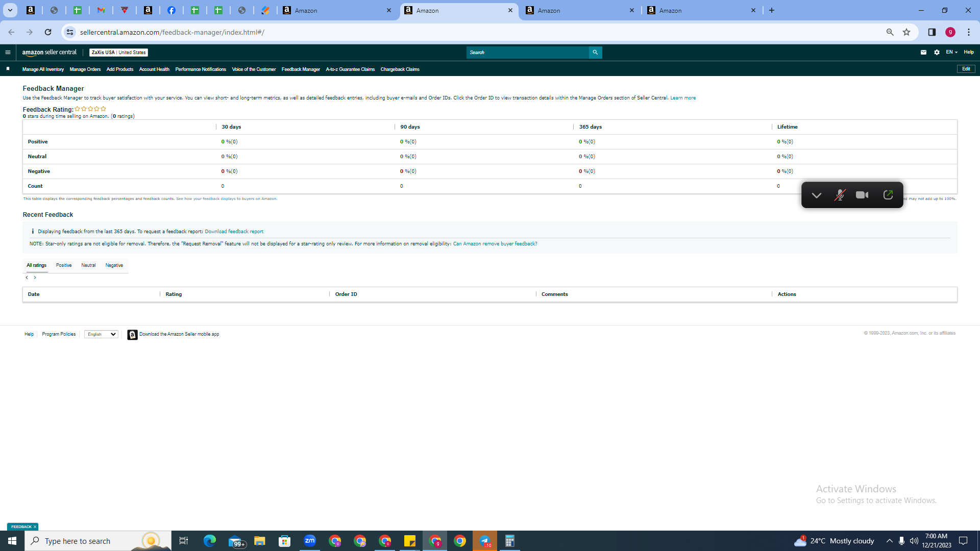The width and height of the screenshot is (980, 551).
Task: Go to next feedback page arrow
Action: pyautogui.click(x=35, y=278)
